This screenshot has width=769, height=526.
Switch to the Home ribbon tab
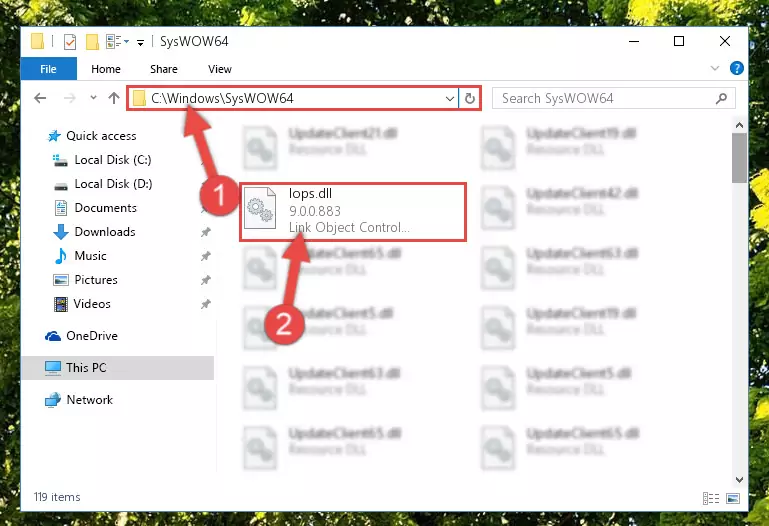tap(106, 69)
